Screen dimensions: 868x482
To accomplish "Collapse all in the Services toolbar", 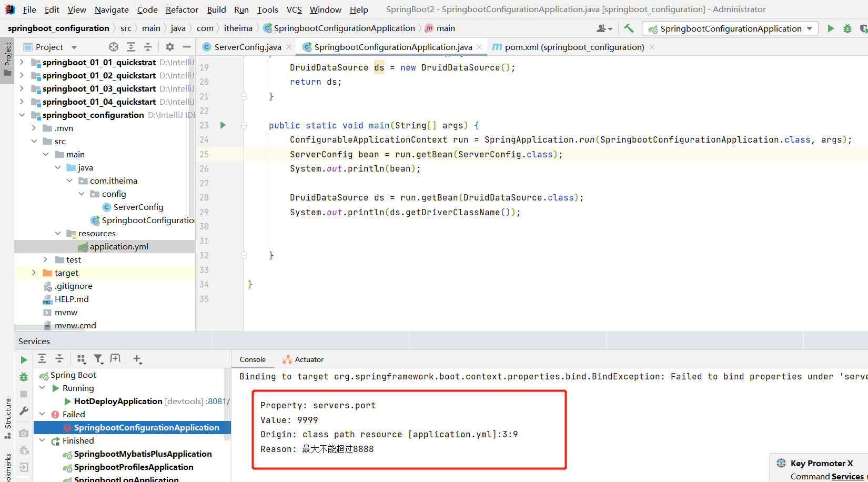I will (x=59, y=359).
